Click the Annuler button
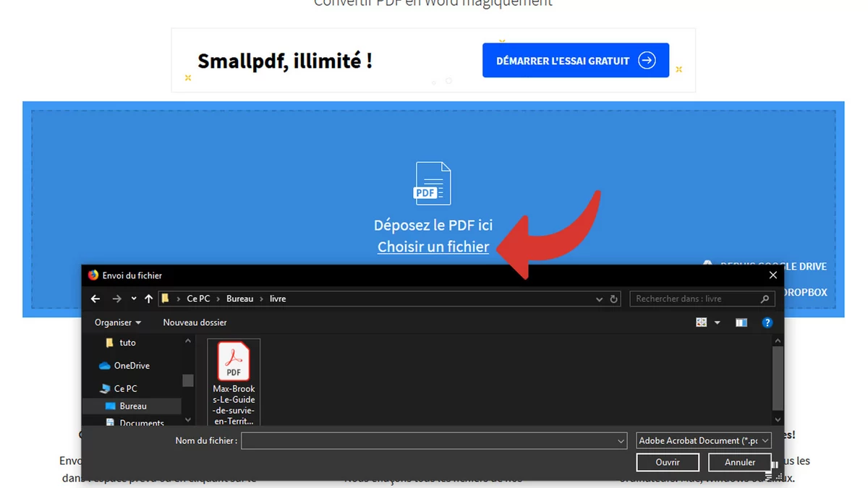868x488 pixels. click(740, 462)
